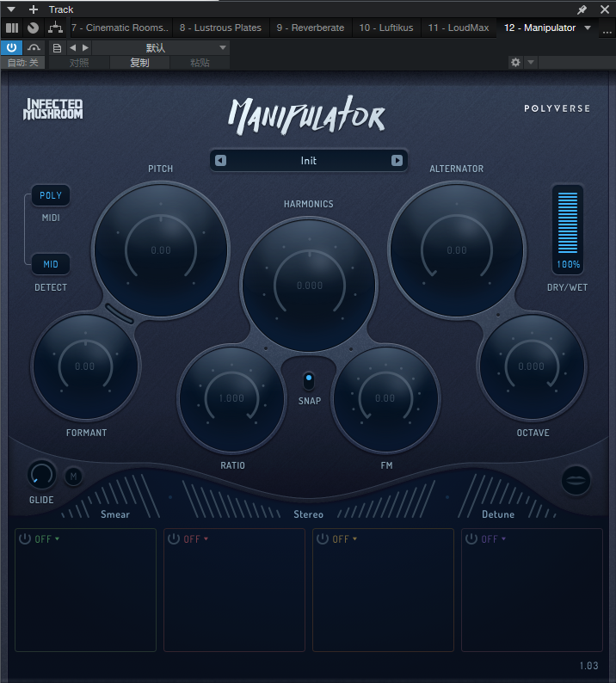Click the POLYVERSE logo
616x683 pixels.
point(557,108)
